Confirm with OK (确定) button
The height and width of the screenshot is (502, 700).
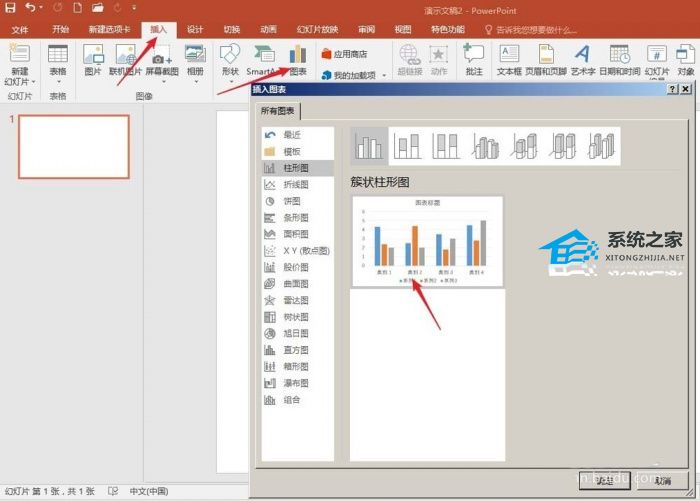click(604, 480)
